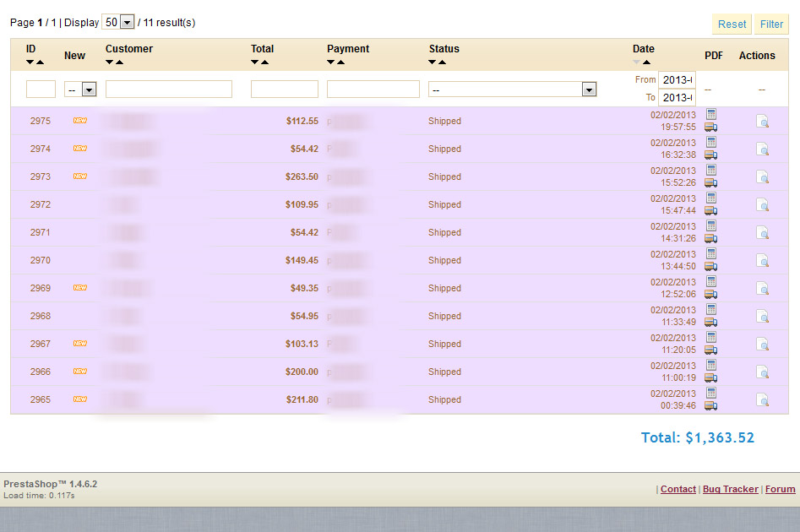View details of order 2970
This screenshot has width=800, height=532.
click(x=762, y=261)
